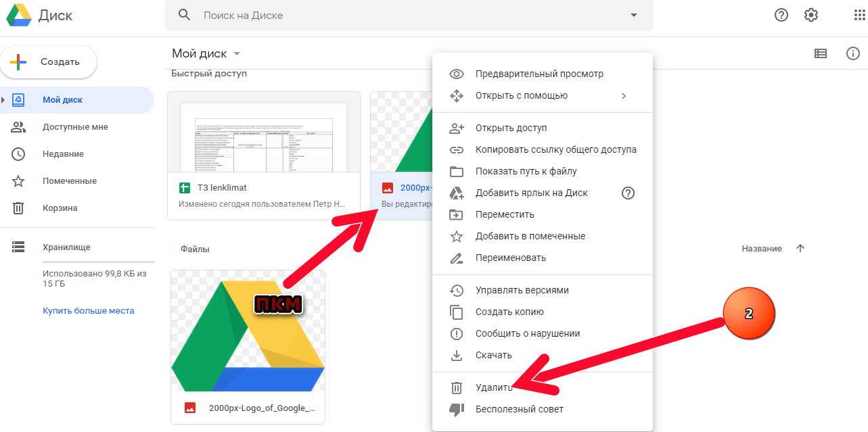Choose 'Показать путь к файлу'
Image resolution: width=868 pixels, height=432 pixels.
[x=543, y=171]
